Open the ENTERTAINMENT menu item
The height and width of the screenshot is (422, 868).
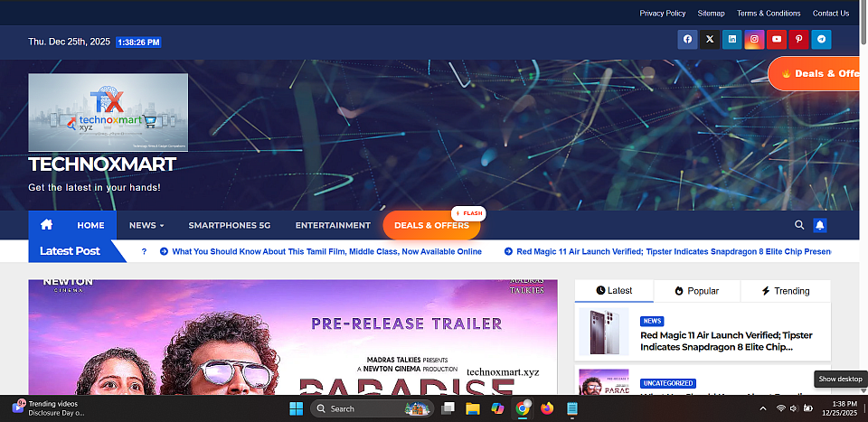pyautogui.click(x=333, y=225)
